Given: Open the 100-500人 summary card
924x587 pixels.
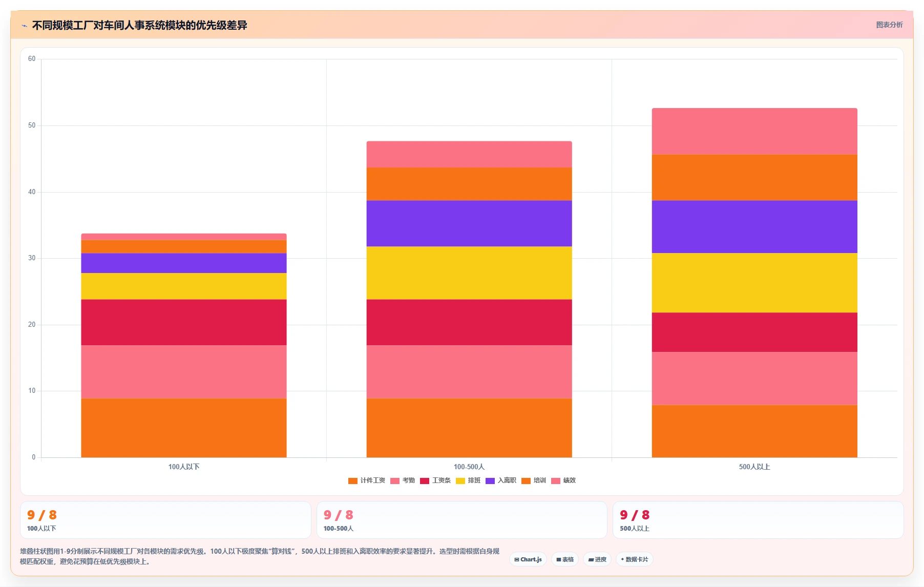Looking at the screenshot, I should (x=462, y=520).
